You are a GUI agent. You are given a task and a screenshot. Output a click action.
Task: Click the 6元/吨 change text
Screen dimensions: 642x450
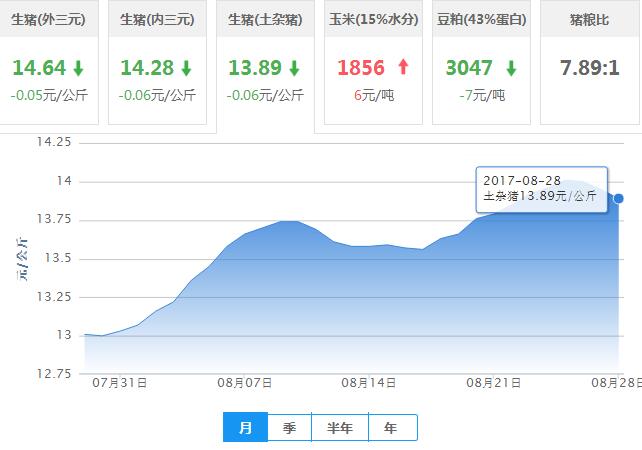coord(374,95)
